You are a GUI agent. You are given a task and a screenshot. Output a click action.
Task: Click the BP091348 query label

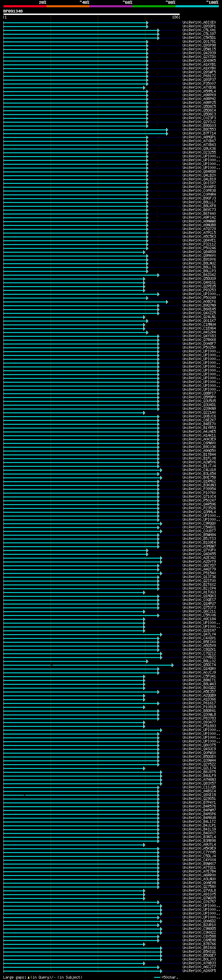click(13, 11)
